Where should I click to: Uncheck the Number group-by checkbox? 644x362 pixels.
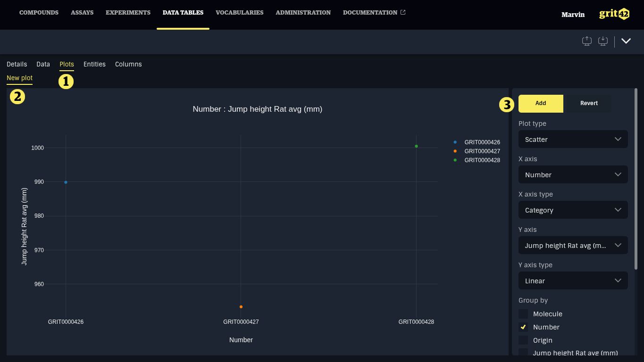click(523, 327)
